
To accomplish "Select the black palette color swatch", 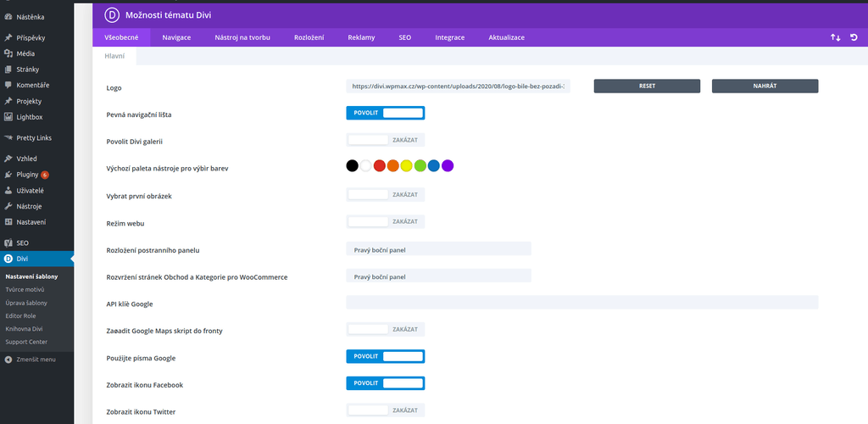I will pos(352,165).
